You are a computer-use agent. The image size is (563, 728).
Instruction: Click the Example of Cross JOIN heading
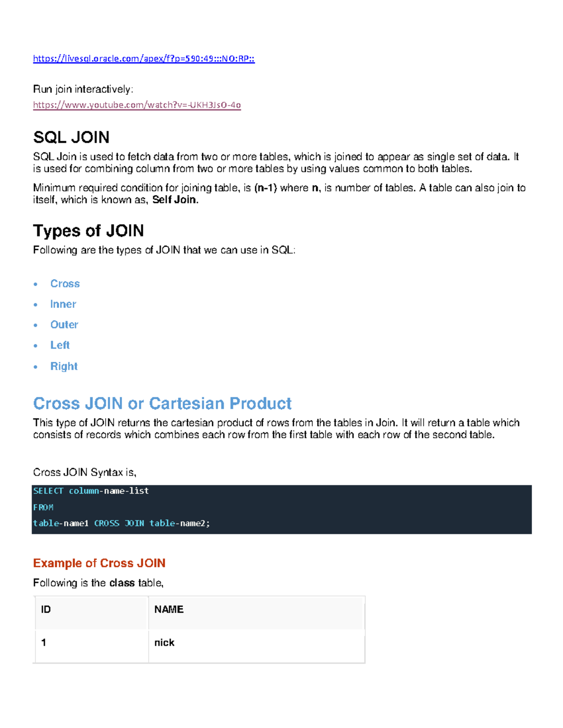tap(99, 563)
